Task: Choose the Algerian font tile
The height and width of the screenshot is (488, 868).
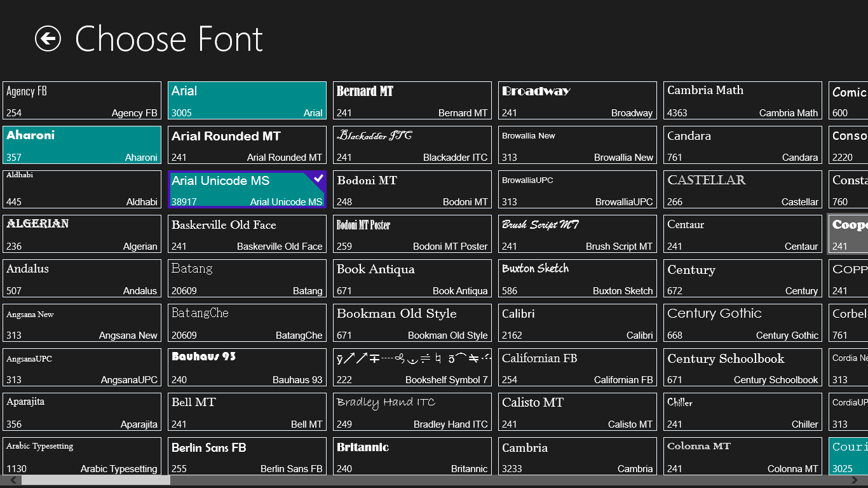Action: [x=82, y=234]
